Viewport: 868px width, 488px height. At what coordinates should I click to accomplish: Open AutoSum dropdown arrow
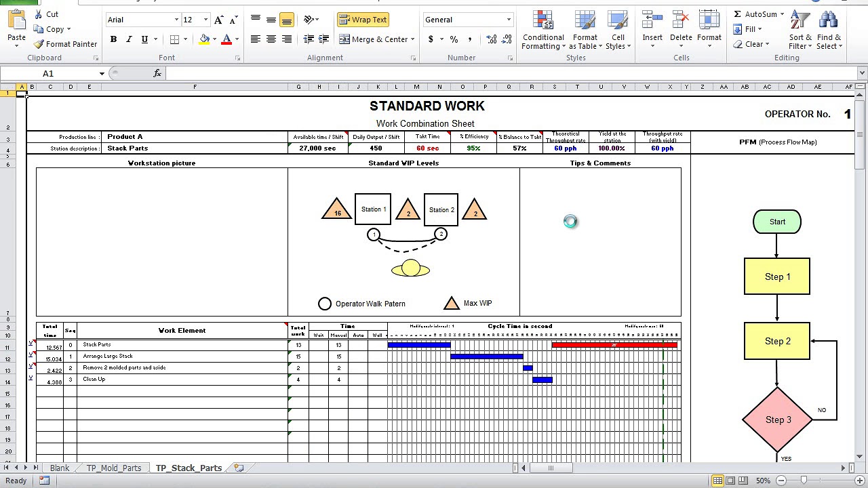click(782, 14)
